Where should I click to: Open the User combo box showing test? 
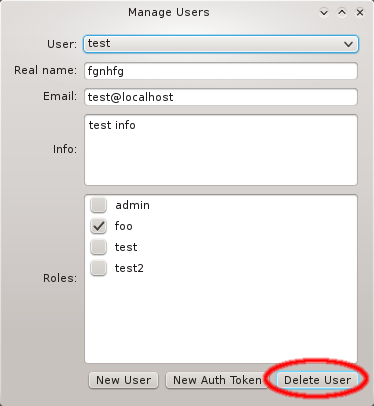point(221,44)
